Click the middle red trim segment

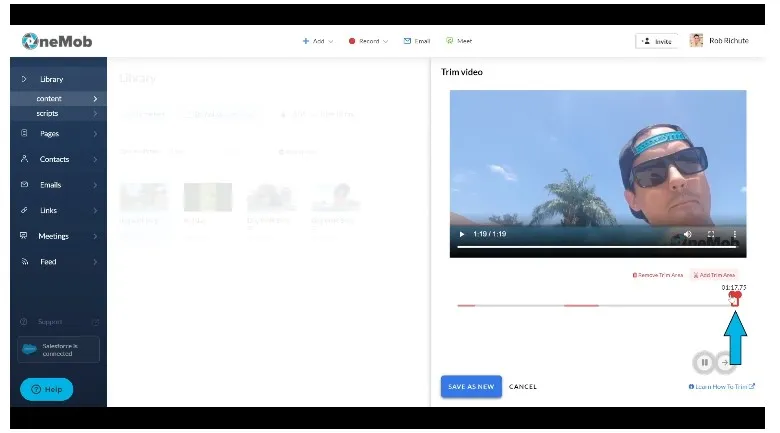pyautogui.click(x=581, y=306)
